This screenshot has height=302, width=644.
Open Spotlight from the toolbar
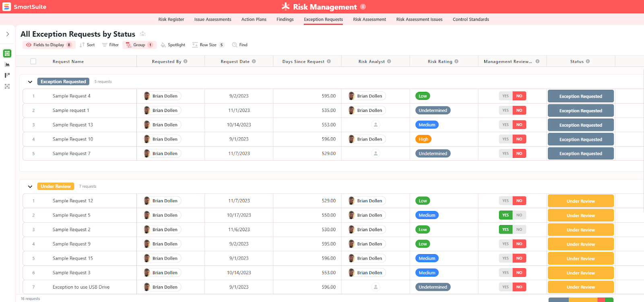tap(173, 45)
